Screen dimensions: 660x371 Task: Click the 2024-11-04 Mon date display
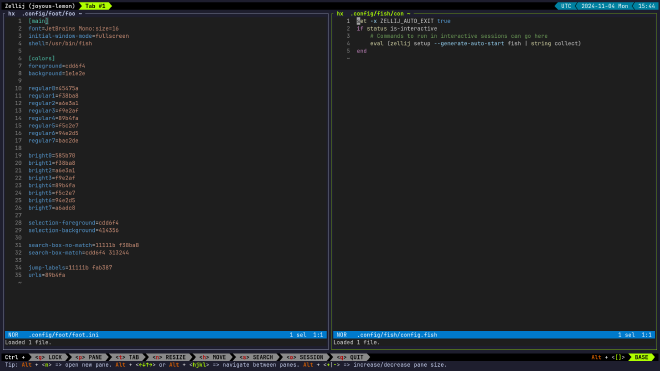tap(604, 6)
